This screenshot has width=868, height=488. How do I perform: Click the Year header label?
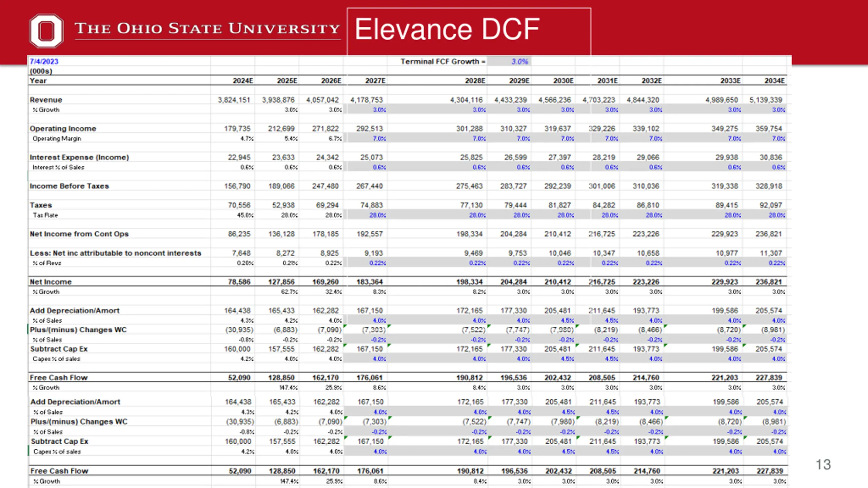click(38, 81)
